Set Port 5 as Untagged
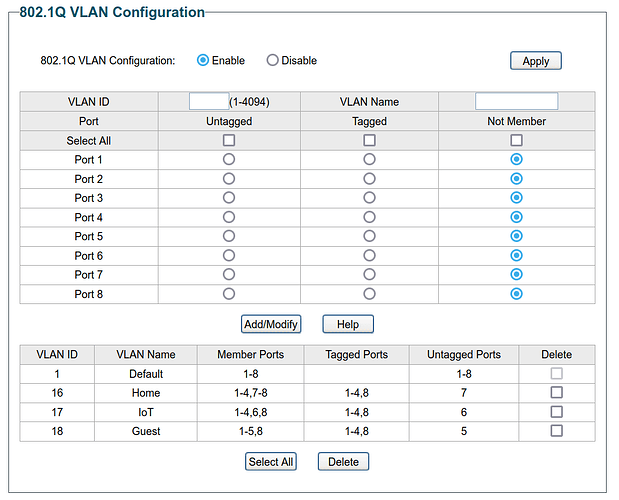Viewport: 619px width, 500px height. coord(229,236)
